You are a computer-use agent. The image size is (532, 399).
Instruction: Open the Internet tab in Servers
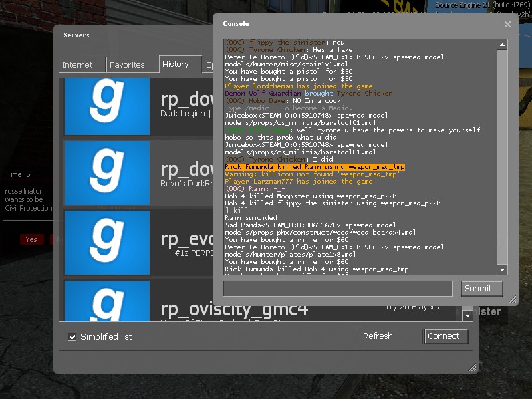tap(82, 65)
